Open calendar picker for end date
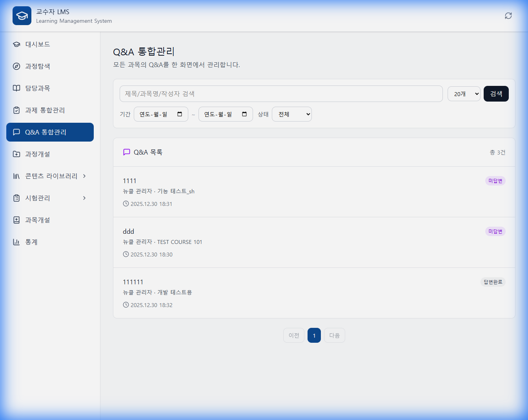 click(244, 114)
